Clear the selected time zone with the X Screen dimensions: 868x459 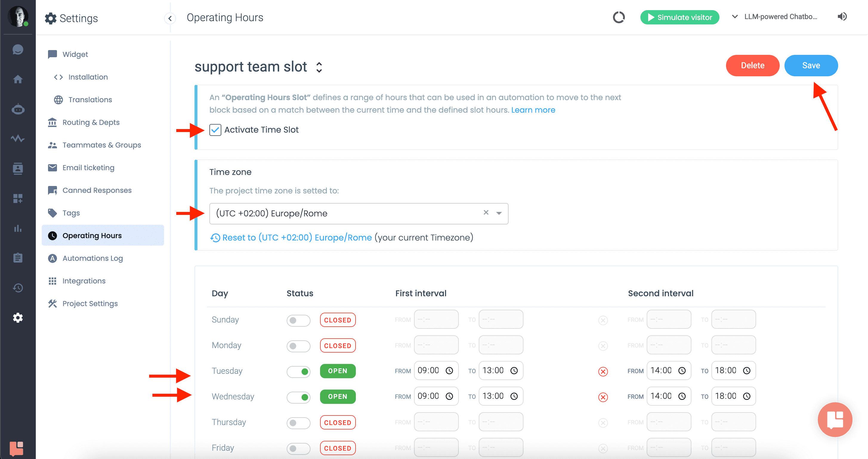click(x=486, y=213)
